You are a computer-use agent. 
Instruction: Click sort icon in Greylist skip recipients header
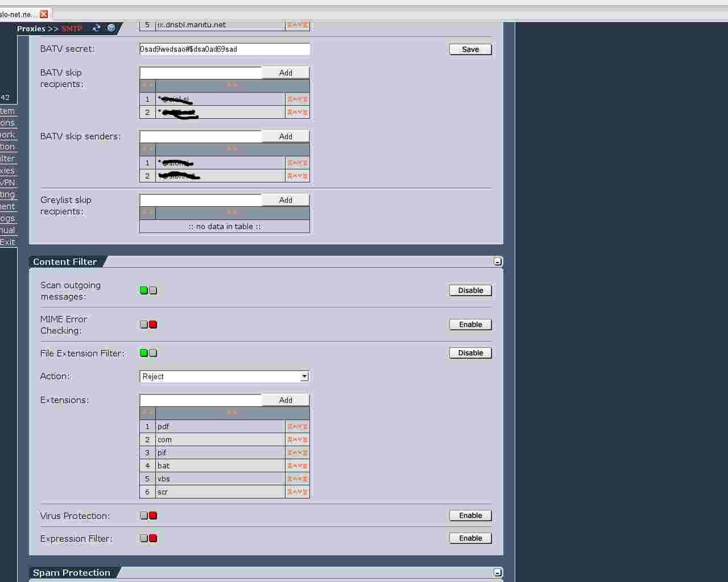click(x=232, y=213)
